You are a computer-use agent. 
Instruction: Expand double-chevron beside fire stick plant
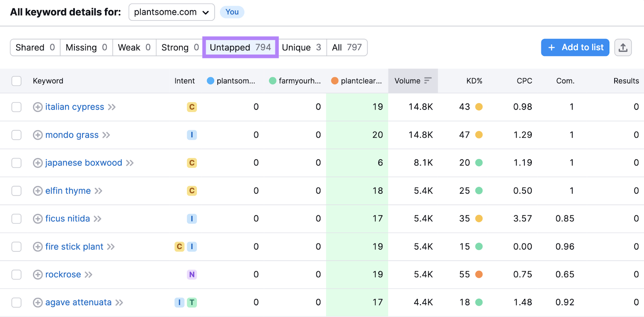point(111,247)
